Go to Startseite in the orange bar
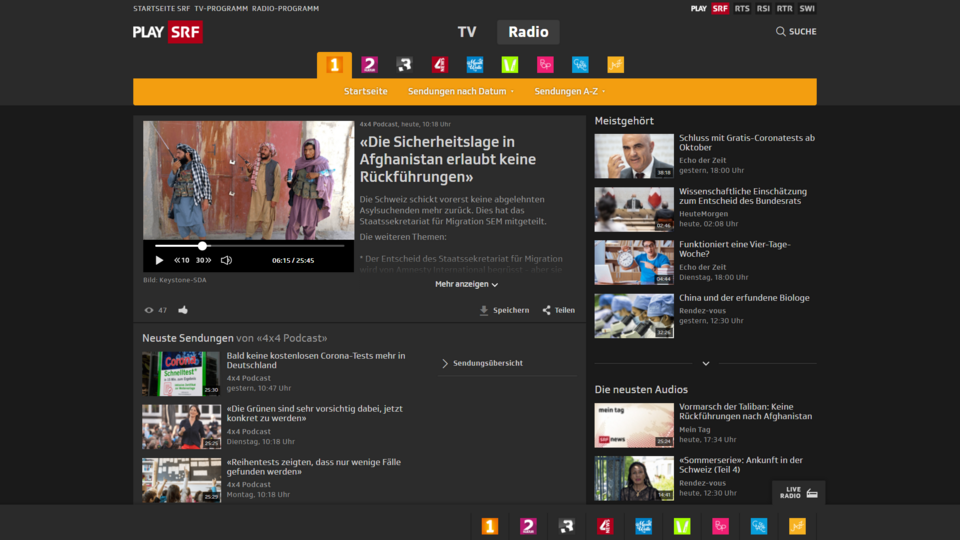 click(366, 91)
